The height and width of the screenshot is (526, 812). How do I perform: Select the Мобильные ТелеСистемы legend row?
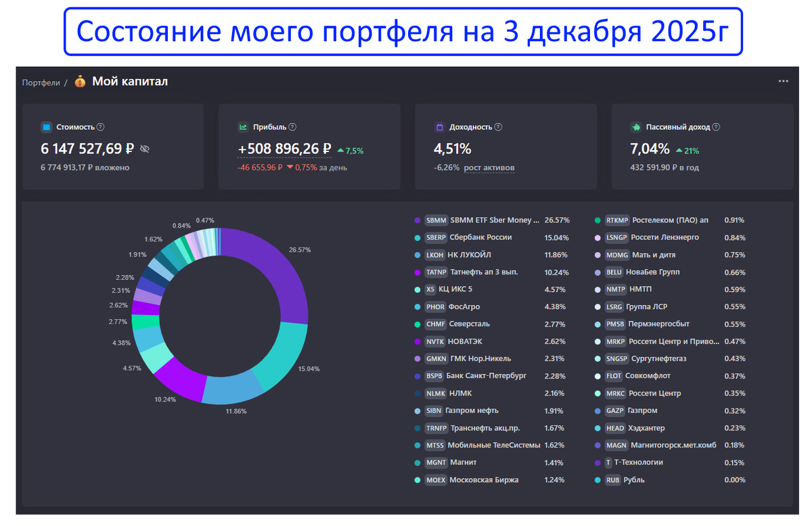[x=492, y=446]
